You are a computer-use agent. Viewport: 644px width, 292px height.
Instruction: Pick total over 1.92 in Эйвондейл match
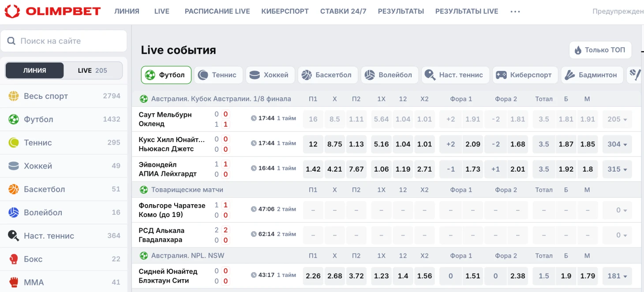pos(566,169)
